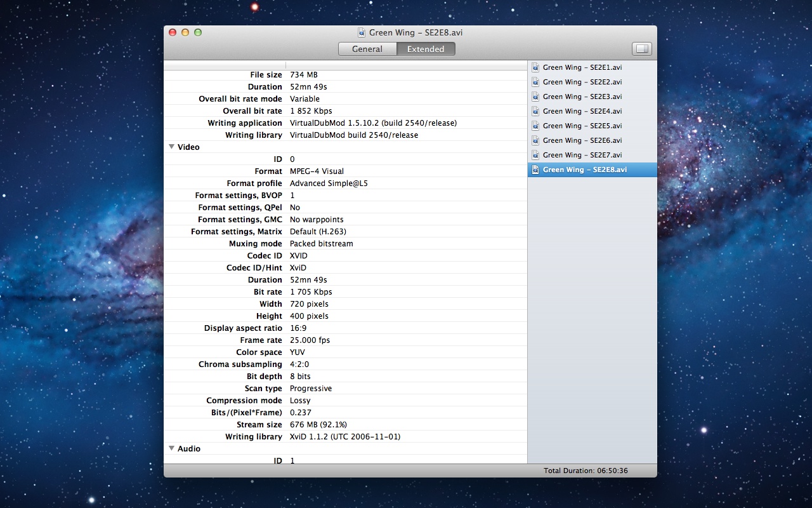Select Green Wing – SE2E6.avi in the file list
This screenshot has width=812, height=508.
coord(582,140)
